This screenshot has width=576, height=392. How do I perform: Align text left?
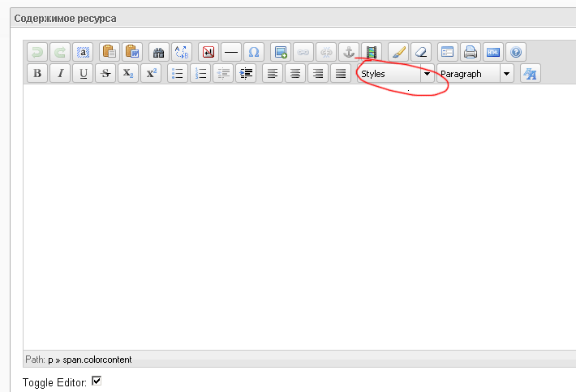click(x=273, y=73)
